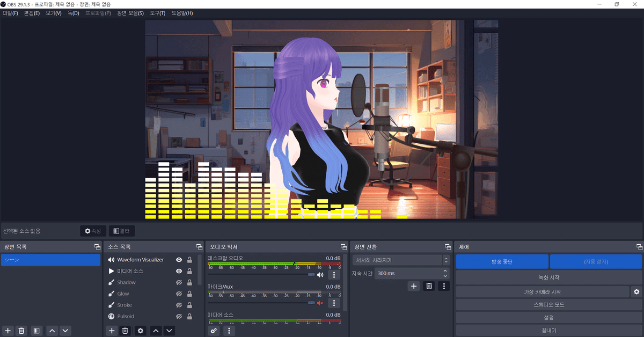Image resolution: width=644 pixels, height=337 pixels.
Task: Click the 300 ms duration field
Action: [x=412, y=273]
